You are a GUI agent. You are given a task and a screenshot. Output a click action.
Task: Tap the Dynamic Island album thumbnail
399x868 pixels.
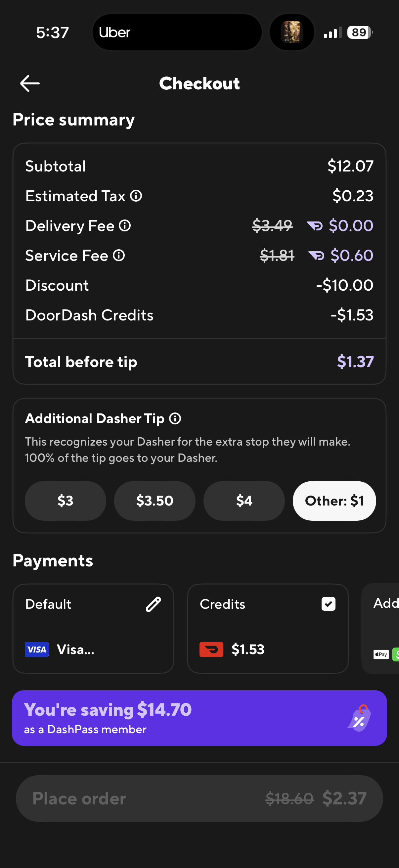click(x=291, y=32)
